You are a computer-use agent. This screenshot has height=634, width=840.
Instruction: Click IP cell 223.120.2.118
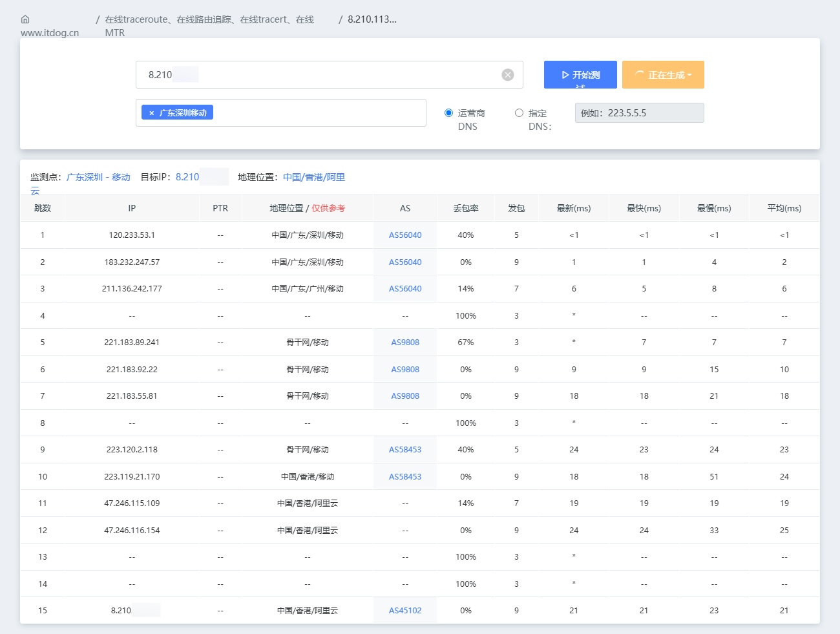coord(132,450)
